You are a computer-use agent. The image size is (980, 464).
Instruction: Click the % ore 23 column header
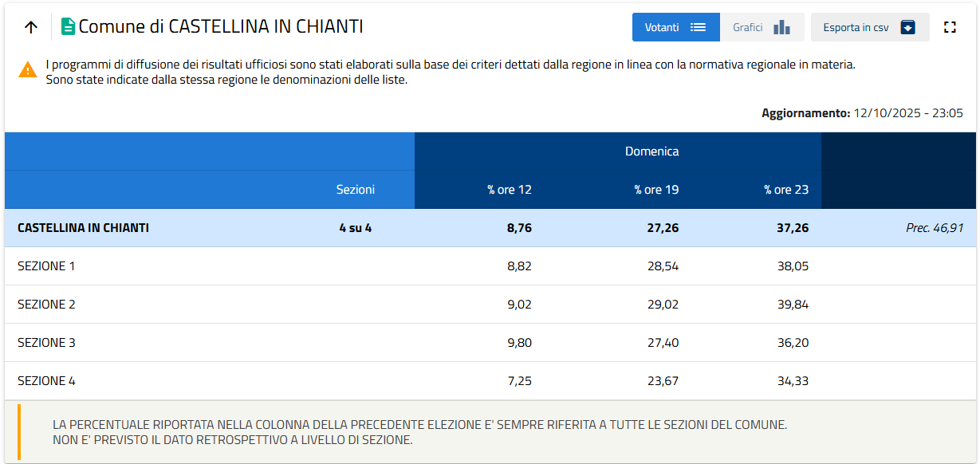point(785,190)
